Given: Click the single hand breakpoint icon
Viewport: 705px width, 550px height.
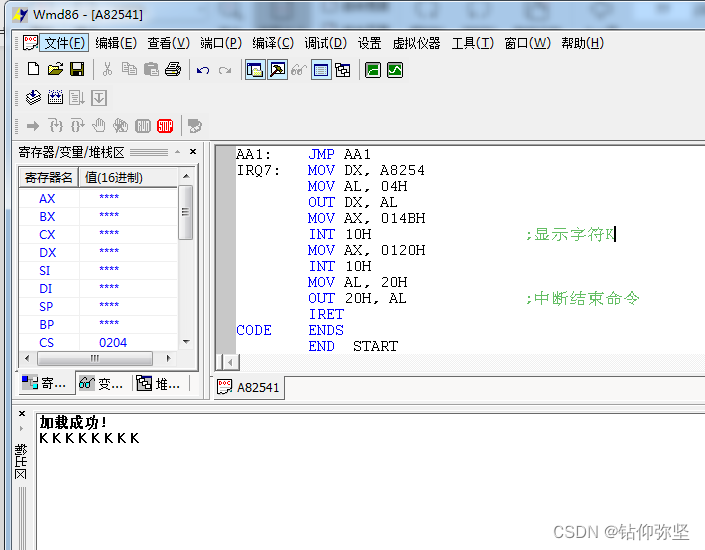Looking at the screenshot, I should [x=99, y=126].
